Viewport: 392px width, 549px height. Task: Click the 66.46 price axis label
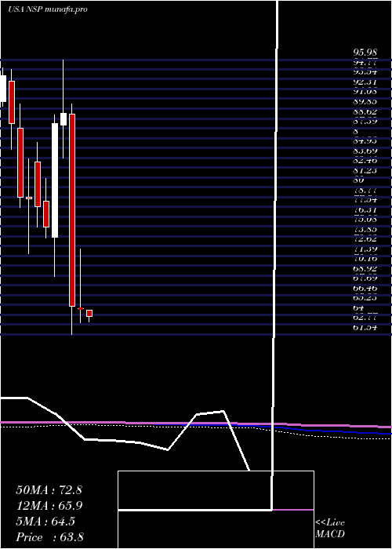point(365,289)
